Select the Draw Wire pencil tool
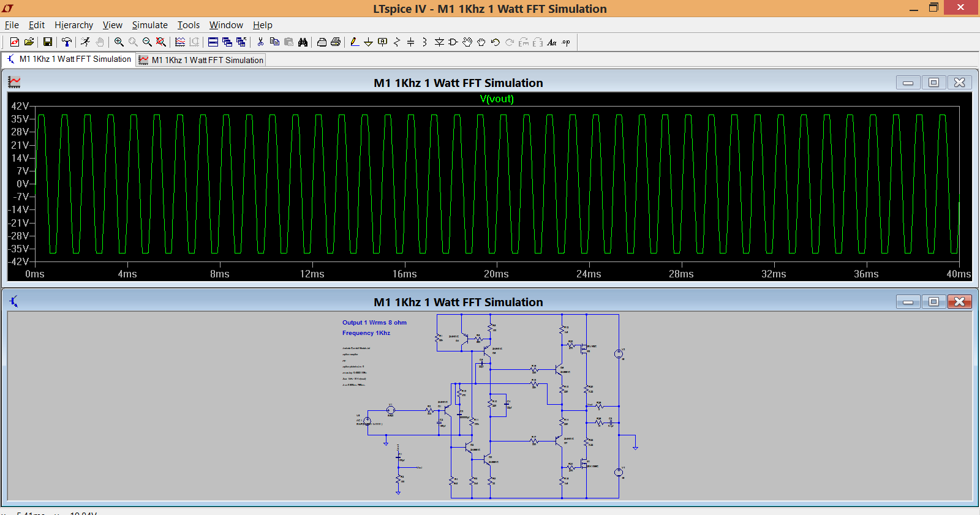 pos(355,42)
